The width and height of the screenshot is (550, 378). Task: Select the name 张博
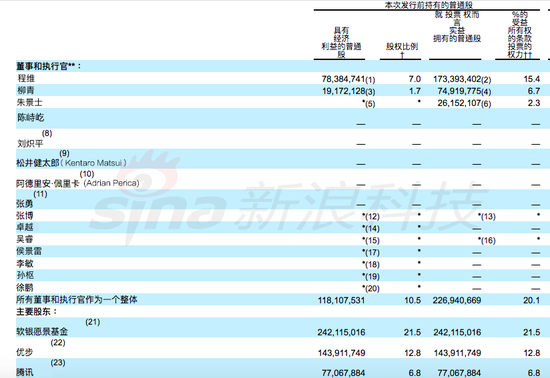[25, 215]
